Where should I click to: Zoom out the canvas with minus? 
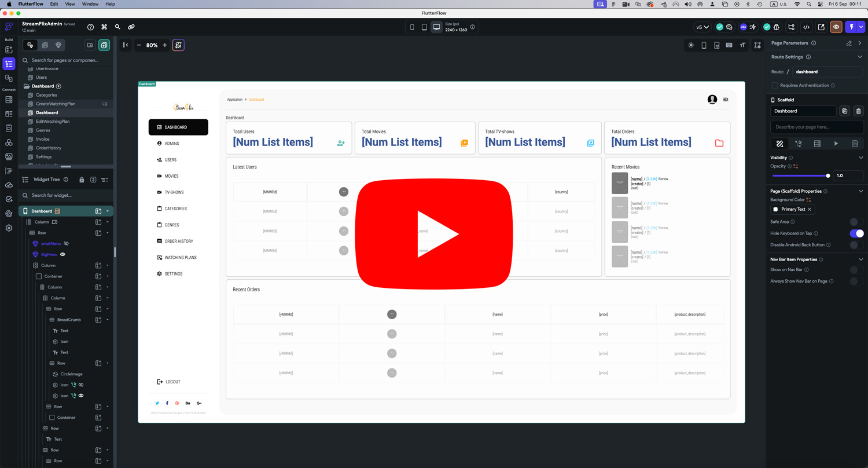click(139, 45)
